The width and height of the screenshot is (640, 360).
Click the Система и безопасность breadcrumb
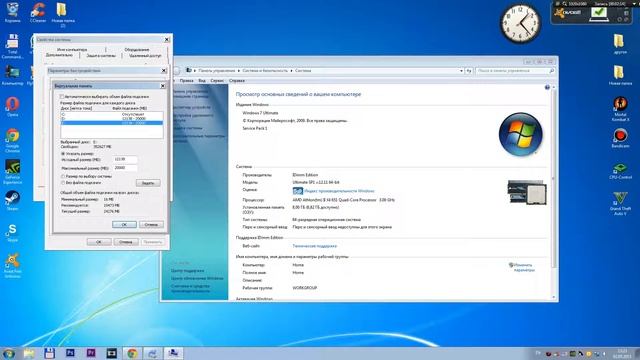265,71
